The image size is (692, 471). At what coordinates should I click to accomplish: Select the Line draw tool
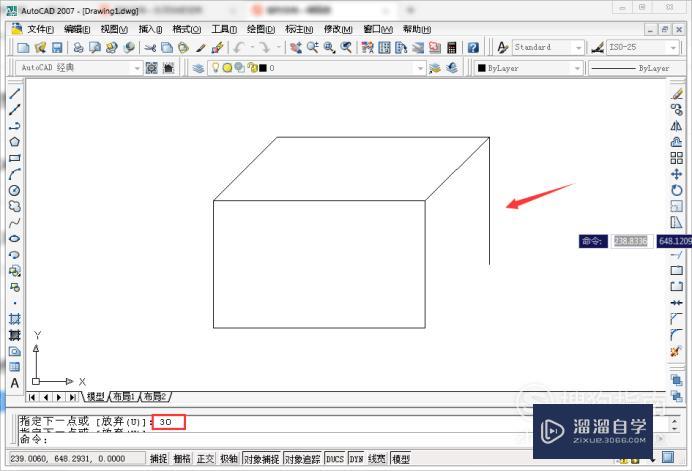(x=15, y=93)
